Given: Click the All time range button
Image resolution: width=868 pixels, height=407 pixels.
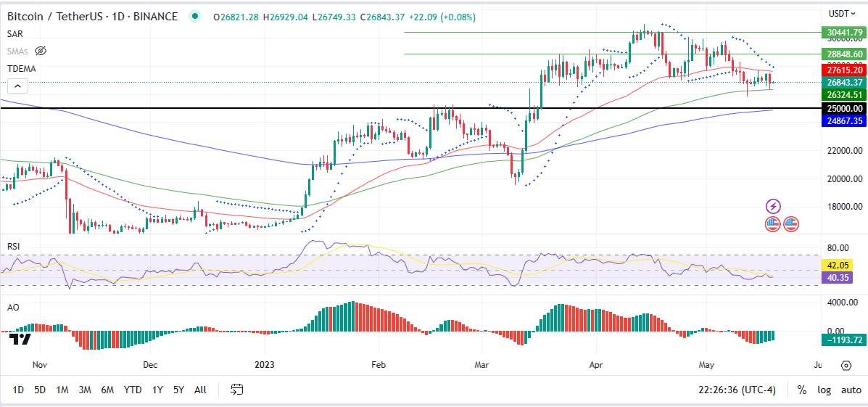Looking at the screenshot, I should (x=200, y=390).
